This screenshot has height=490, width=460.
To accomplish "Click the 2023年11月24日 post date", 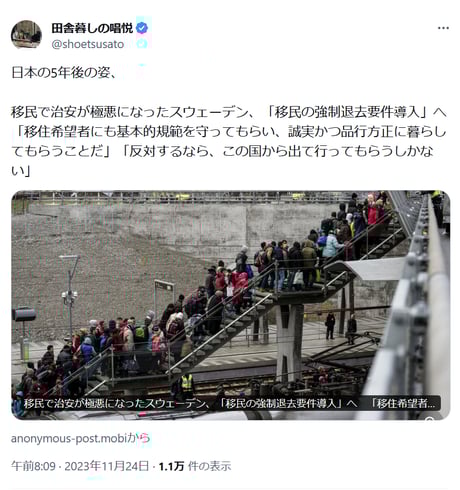I will (107, 466).
